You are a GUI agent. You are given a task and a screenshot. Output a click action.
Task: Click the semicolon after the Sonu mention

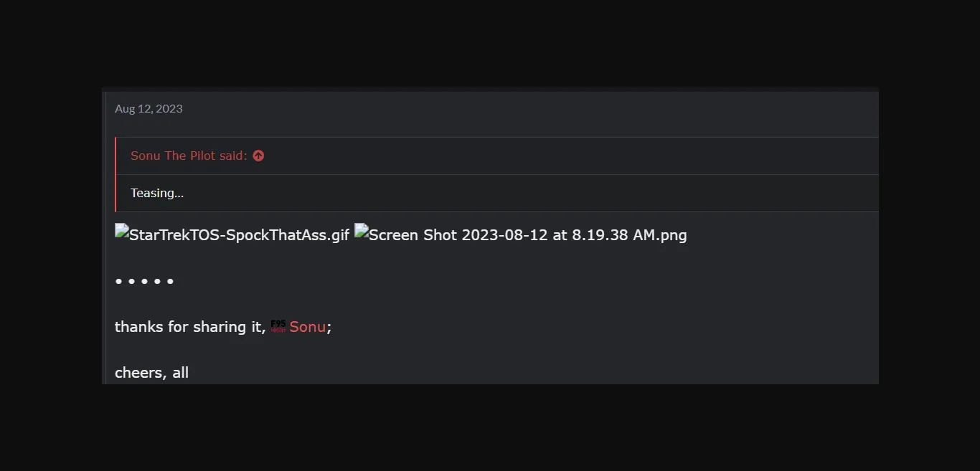[329, 328]
